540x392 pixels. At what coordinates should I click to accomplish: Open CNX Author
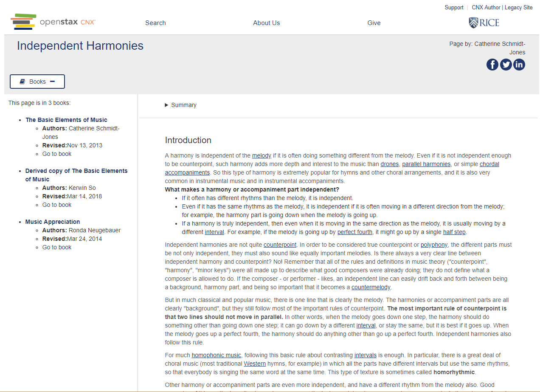[486, 7]
